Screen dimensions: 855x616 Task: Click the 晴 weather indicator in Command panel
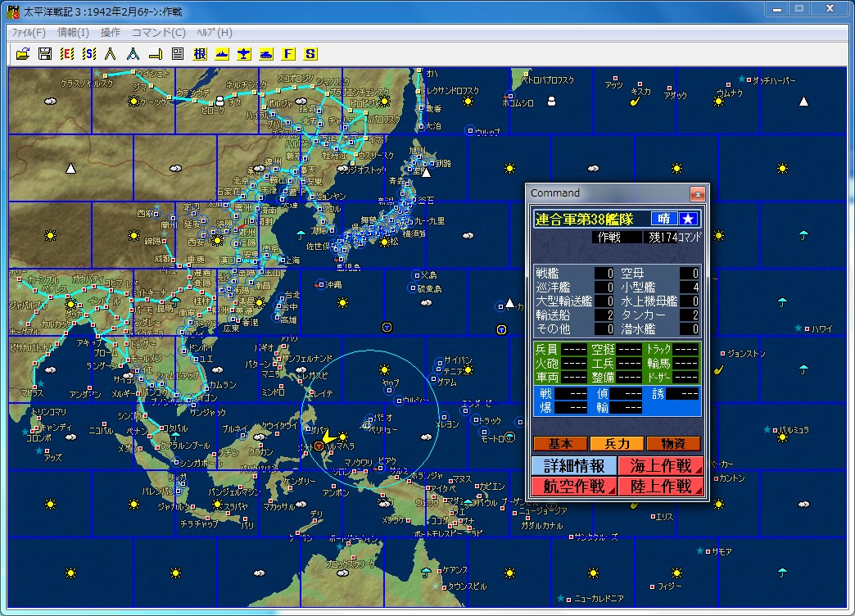click(664, 219)
